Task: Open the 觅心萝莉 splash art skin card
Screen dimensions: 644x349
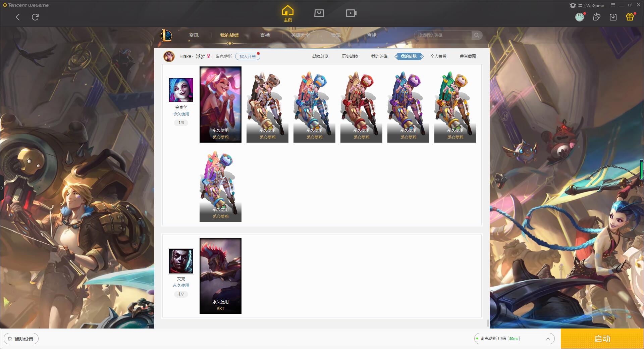Action: click(220, 104)
